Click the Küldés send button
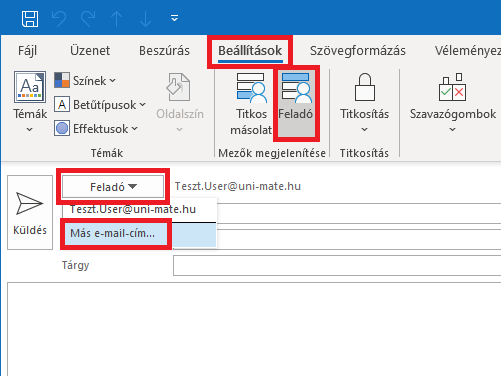 (x=30, y=212)
